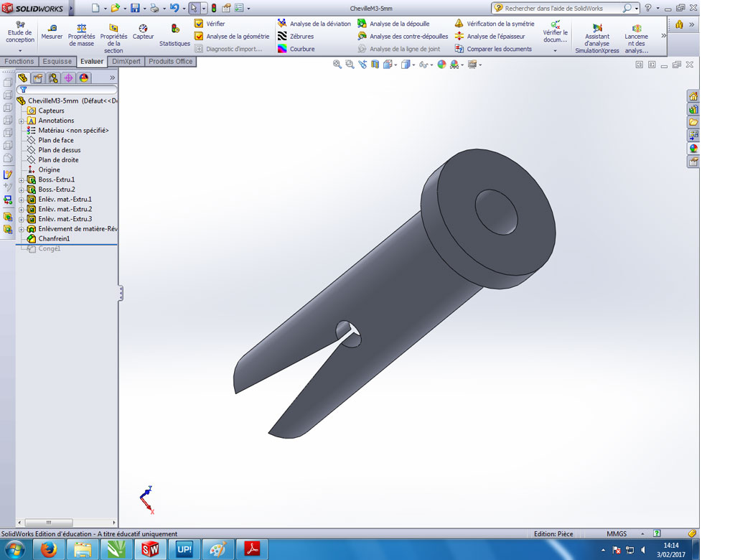Expand Enlèvement de matière-Rév feature
735x560 pixels.
click(21, 229)
